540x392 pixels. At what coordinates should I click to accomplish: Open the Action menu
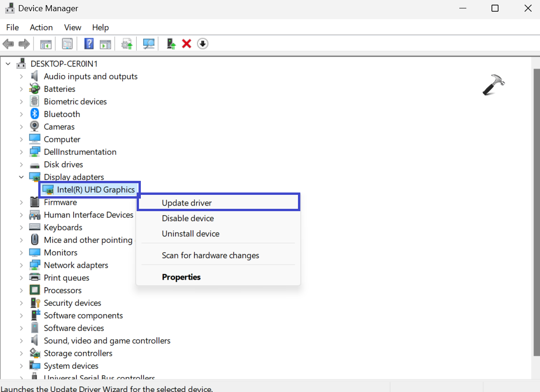tap(41, 28)
